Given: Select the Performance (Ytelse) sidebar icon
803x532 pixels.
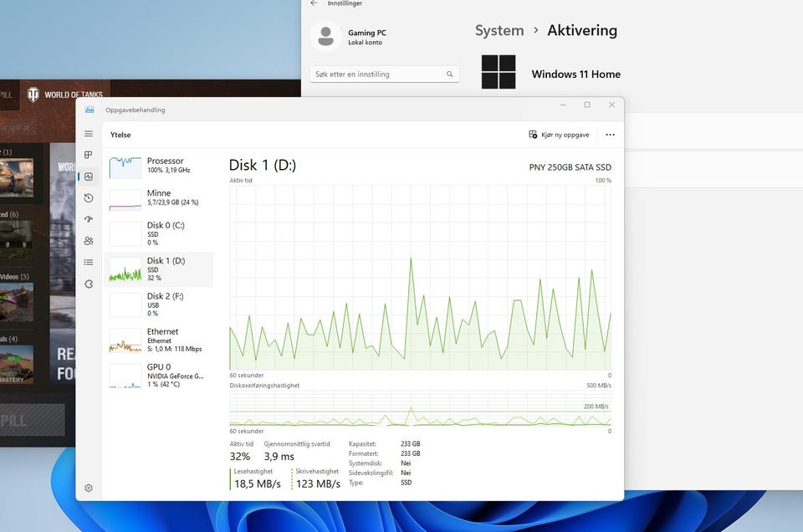Looking at the screenshot, I should [x=89, y=176].
